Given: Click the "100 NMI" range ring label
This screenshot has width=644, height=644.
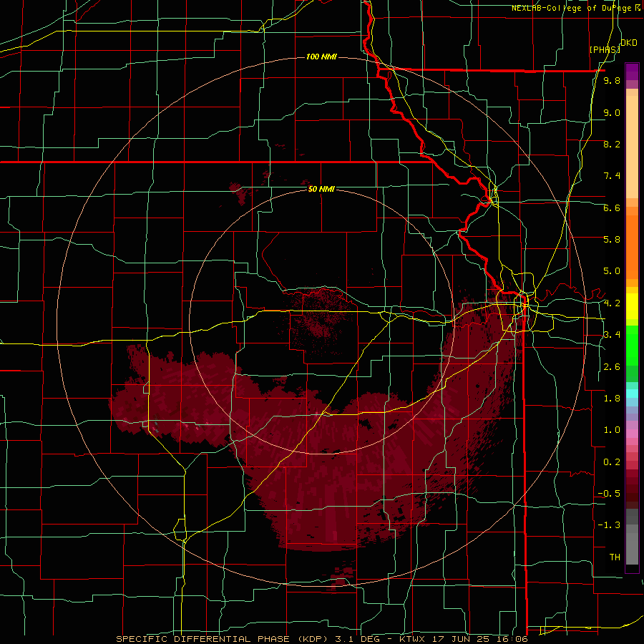Looking at the screenshot, I should pyautogui.click(x=321, y=57).
